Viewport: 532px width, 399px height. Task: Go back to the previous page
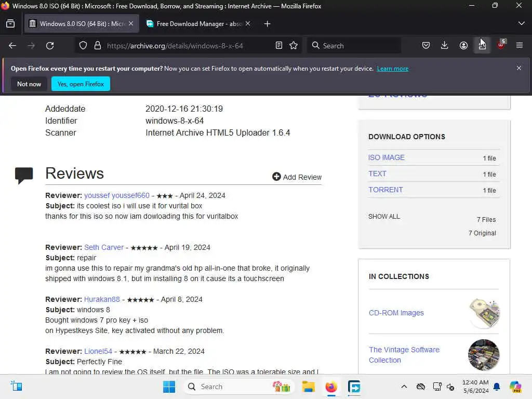coord(12,46)
